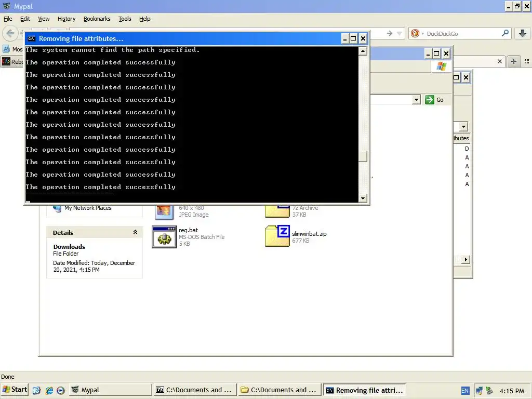Screen dimensions: 532x399
Task: Switch to Explorer folder taskbar button
Action: point(279,390)
